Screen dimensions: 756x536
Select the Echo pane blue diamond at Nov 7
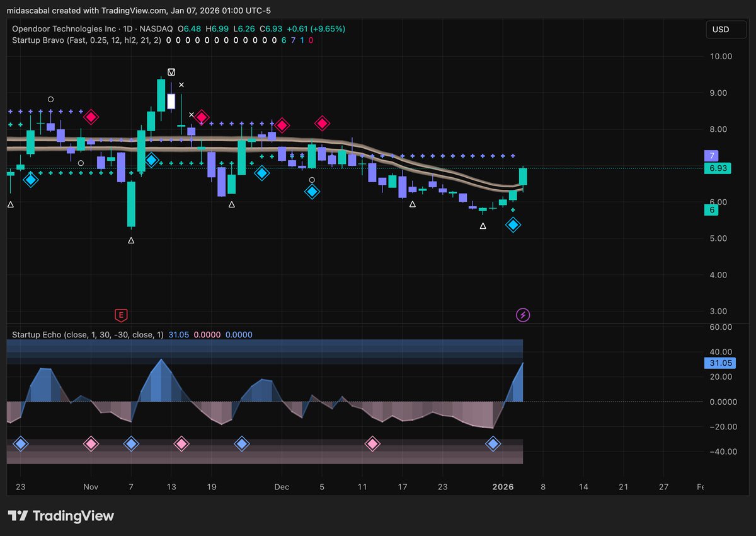point(131,444)
